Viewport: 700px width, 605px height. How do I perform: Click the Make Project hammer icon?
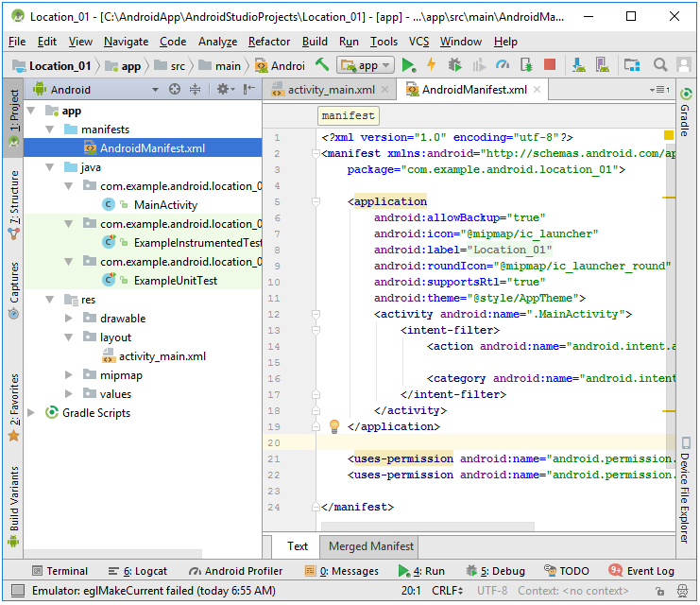(322, 65)
